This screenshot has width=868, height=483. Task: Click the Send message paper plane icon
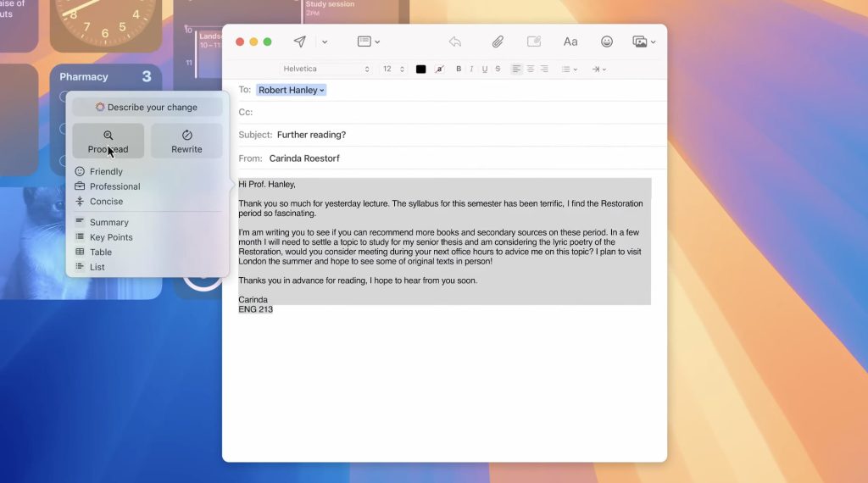(x=299, y=42)
